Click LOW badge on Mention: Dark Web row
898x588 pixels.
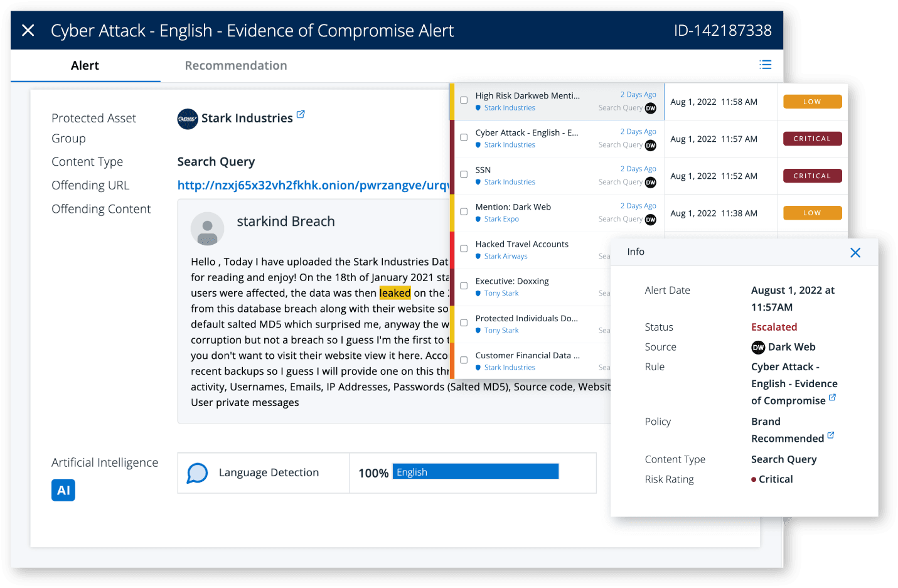(x=812, y=213)
